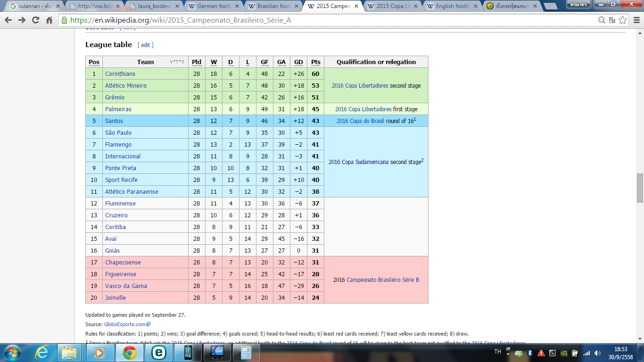Open the Atlético Mineiro link
Image resolution: width=644 pixels, height=362 pixels.
pos(126,85)
